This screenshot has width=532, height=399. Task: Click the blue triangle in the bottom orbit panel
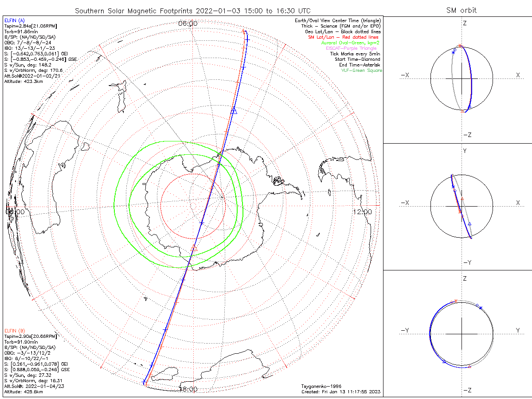coord(444,362)
